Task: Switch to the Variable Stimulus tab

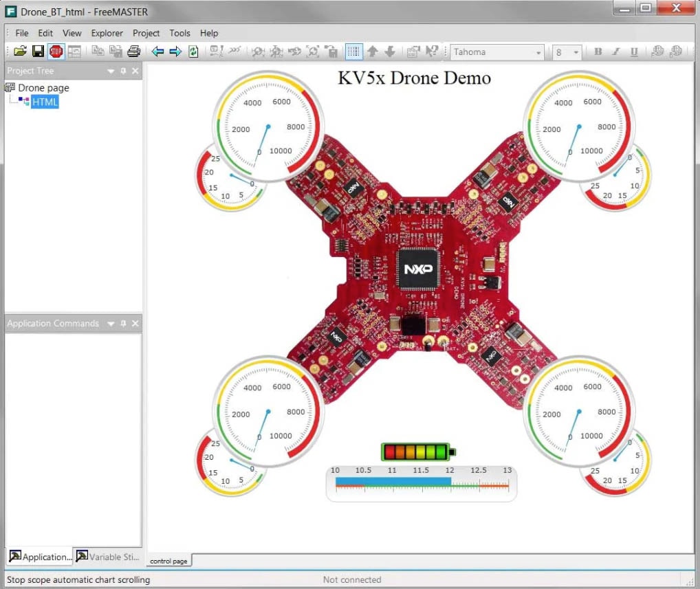Action: click(108, 557)
